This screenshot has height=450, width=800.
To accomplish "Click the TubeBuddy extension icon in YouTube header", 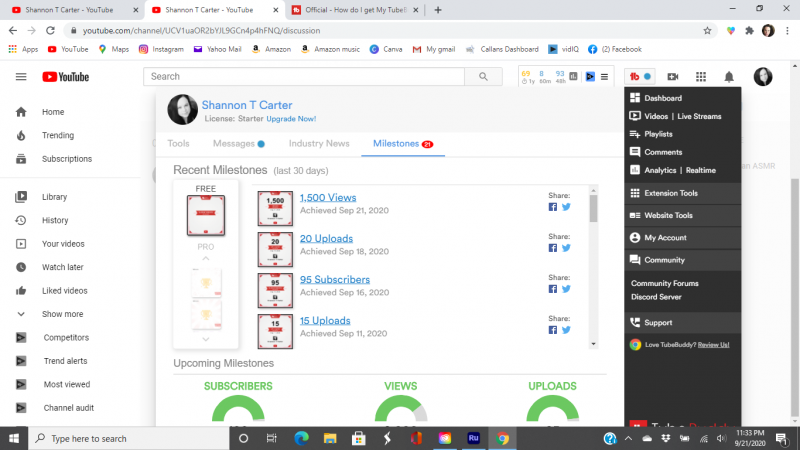I will (x=635, y=77).
